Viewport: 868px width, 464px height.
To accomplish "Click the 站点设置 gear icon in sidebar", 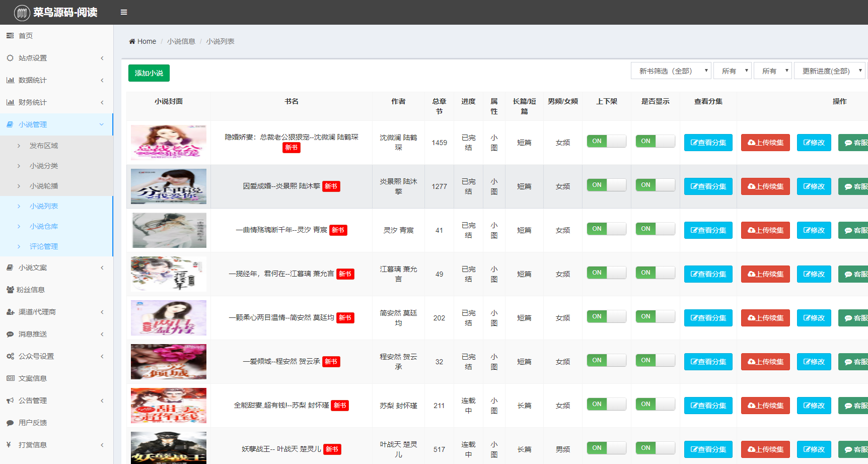I will 10,58.
